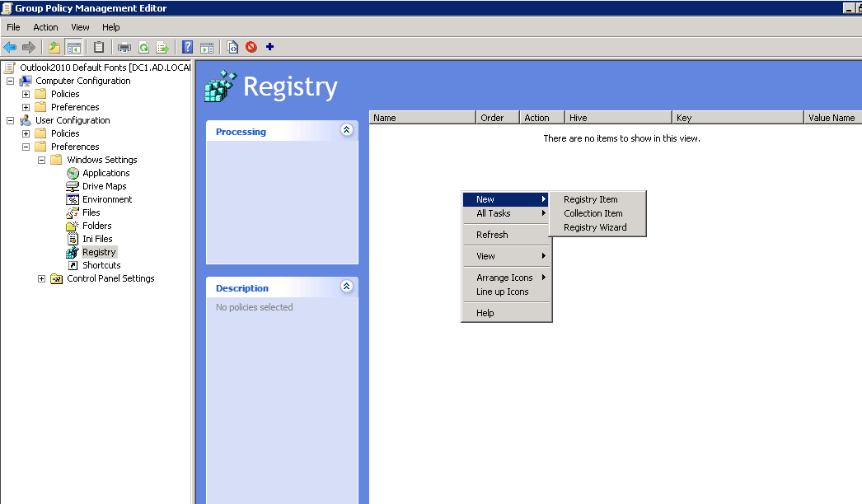Click the Ini Files tree icon
The width and height of the screenshot is (862, 504).
73,239
